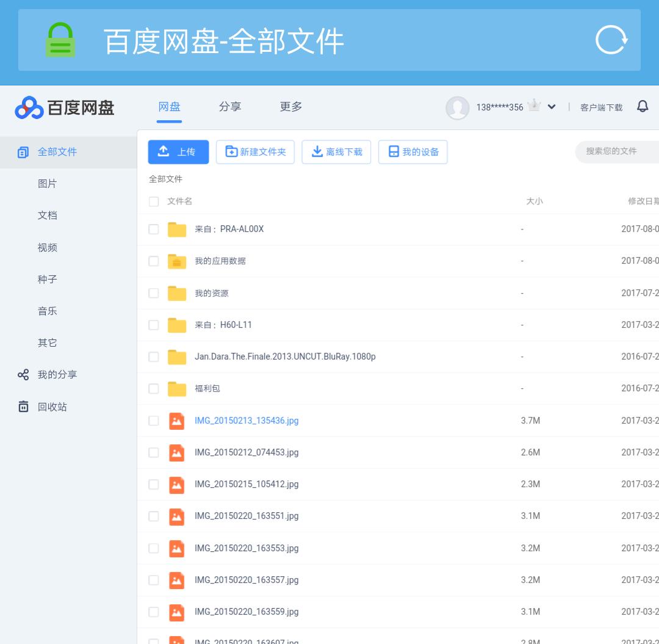Open the 我的设备 dropdown button
Screen dimensions: 659x644
(x=412, y=151)
